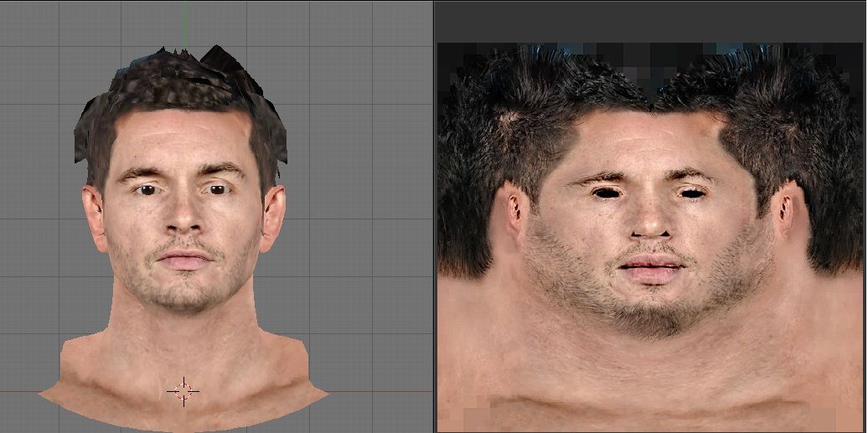Click the nose in the flattened face texture
This screenshot has width=868, height=433.
click(649, 219)
